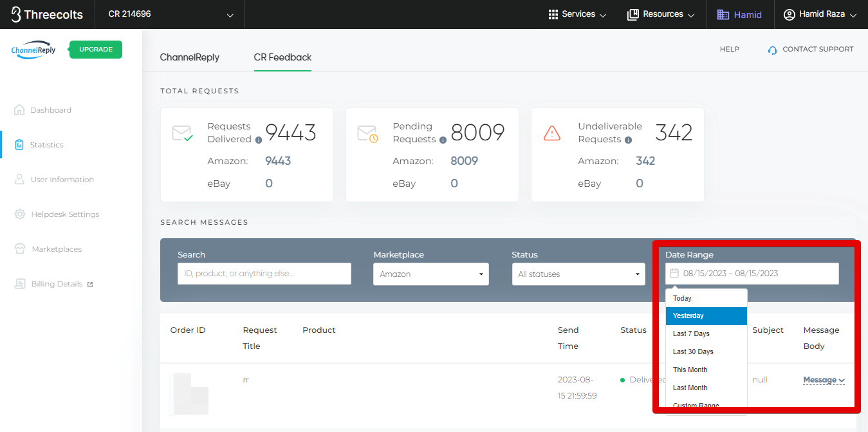Select Yesterday from the date range list

coord(706,316)
